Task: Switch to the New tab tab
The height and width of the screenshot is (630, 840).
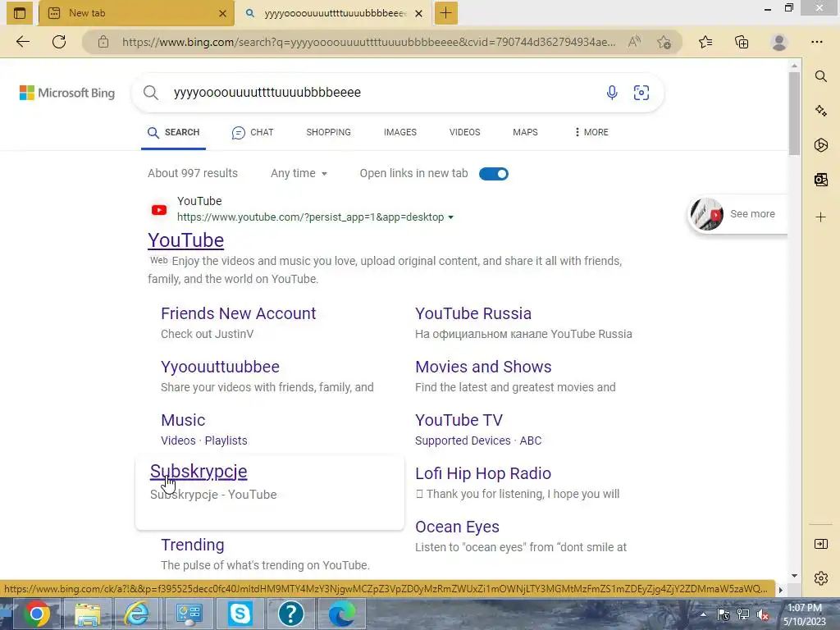Action: (136, 13)
